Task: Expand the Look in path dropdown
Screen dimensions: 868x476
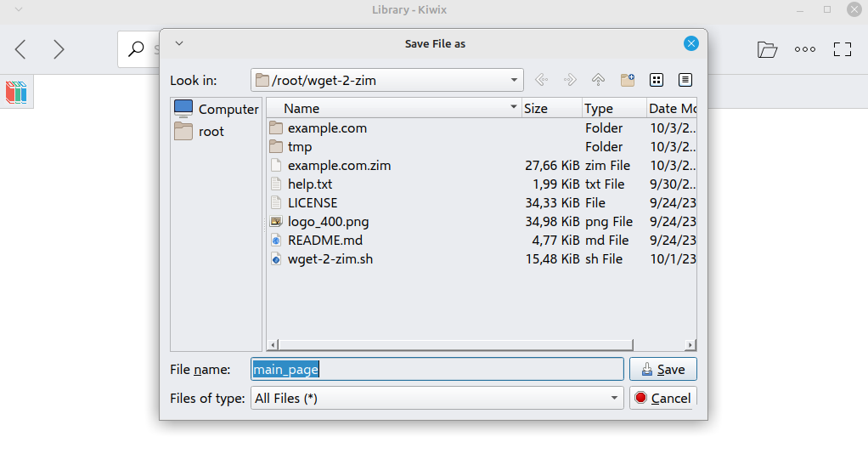Action: click(x=514, y=80)
